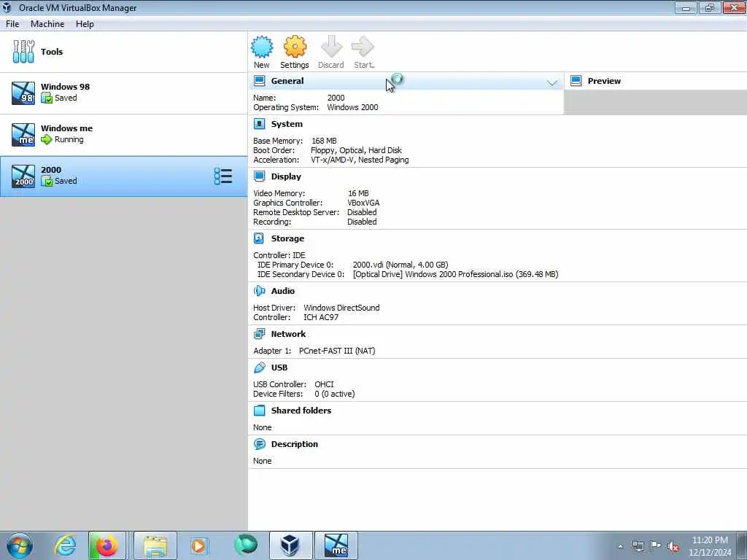Click the Shared folders section icon
The height and width of the screenshot is (560, 747).
coord(259,410)
